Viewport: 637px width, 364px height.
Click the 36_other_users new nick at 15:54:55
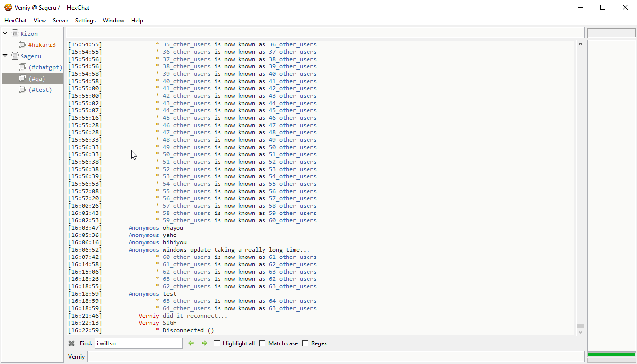pos(293,44)
